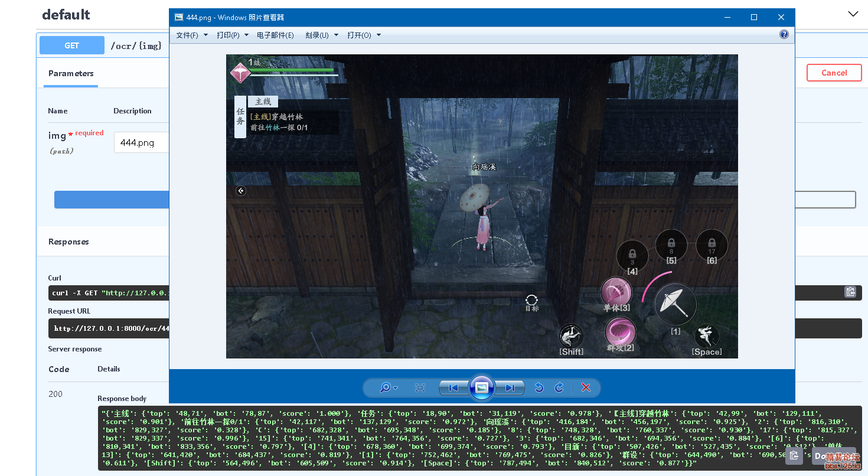The image size is (868, 476).
Task: Click the blue help question mark icon
Action: [x=784, y=34]
